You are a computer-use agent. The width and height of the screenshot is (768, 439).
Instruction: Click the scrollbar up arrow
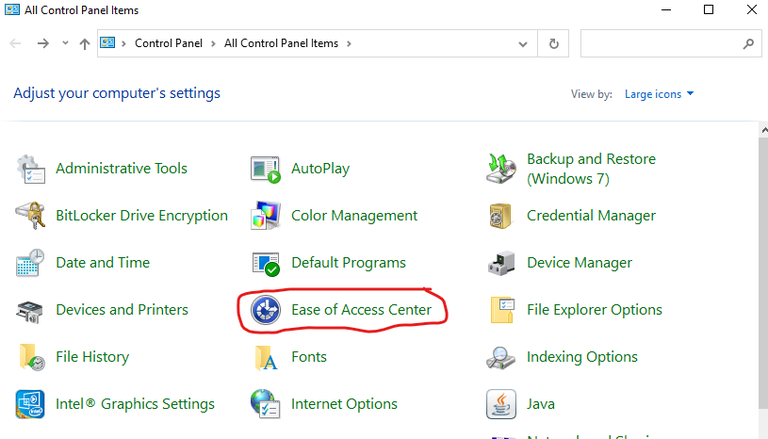click(764, 130)
